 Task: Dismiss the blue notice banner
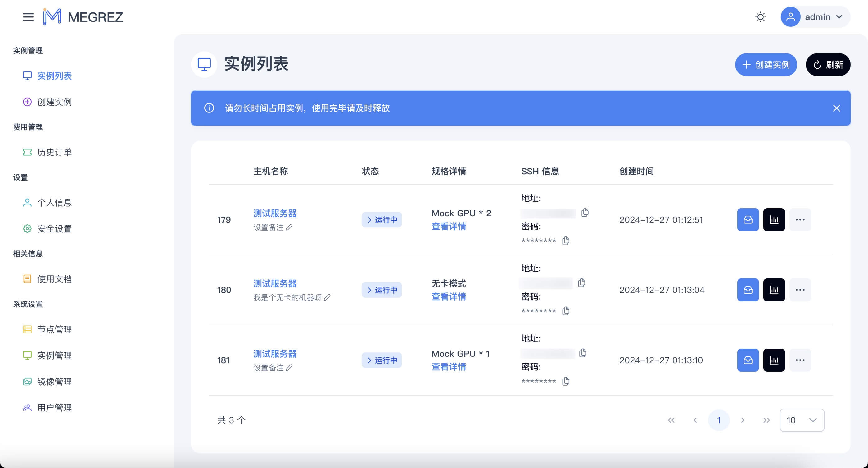pos(836,108)
